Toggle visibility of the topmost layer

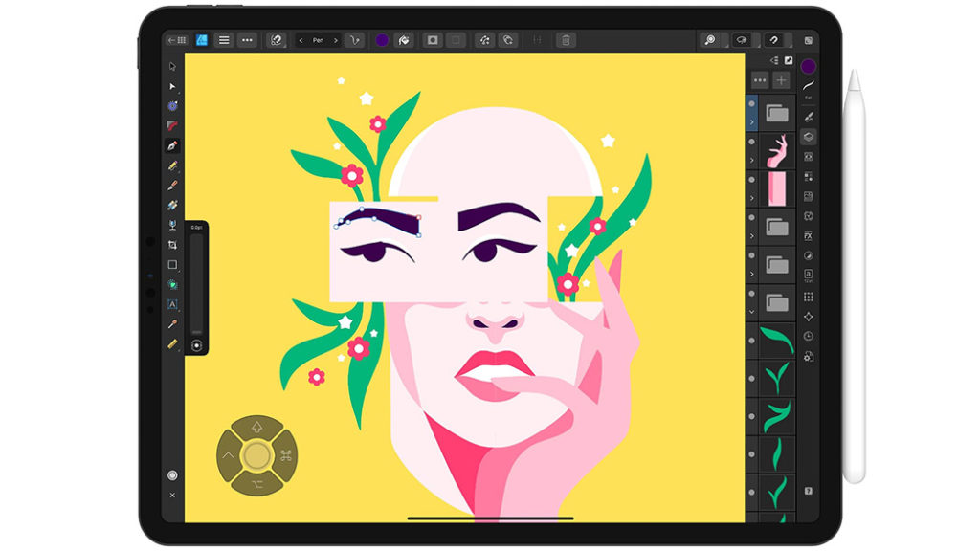pyautogui.click(x=753, y=103)
